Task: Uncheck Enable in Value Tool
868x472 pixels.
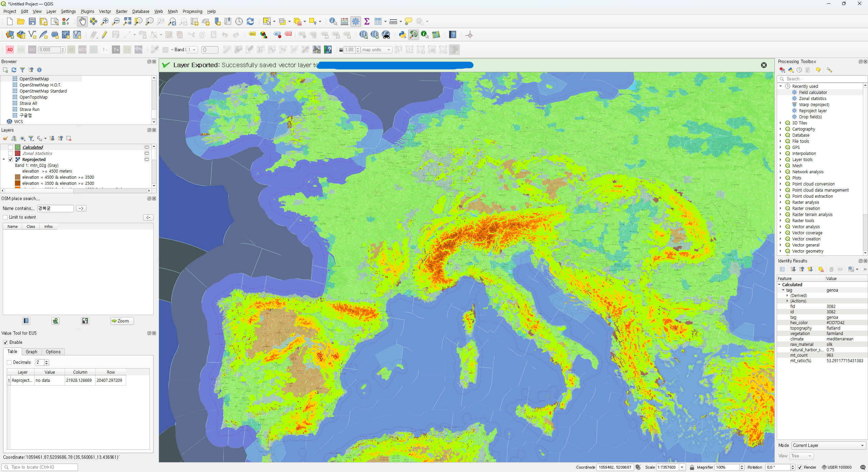Action: [x=5, y=342]
